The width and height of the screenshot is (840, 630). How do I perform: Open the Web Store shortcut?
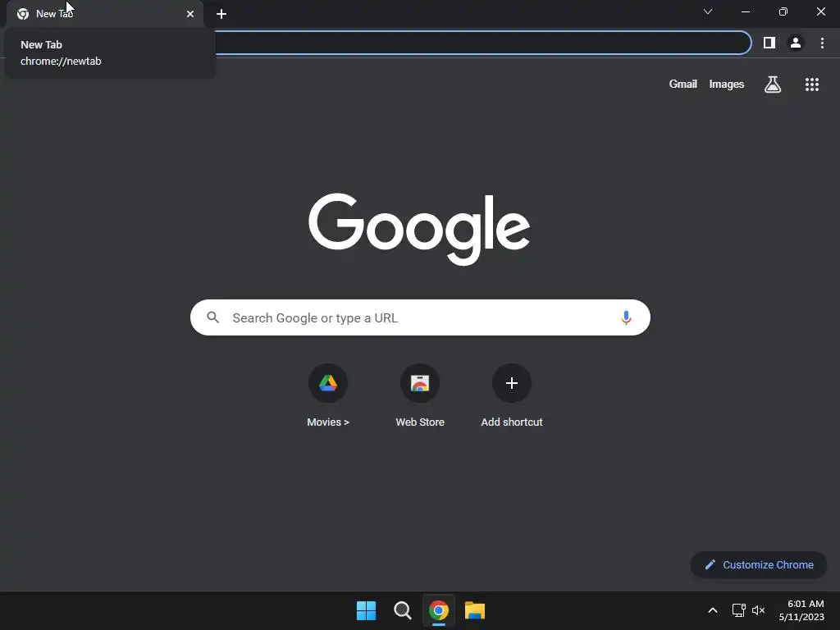tap(420, 396)
